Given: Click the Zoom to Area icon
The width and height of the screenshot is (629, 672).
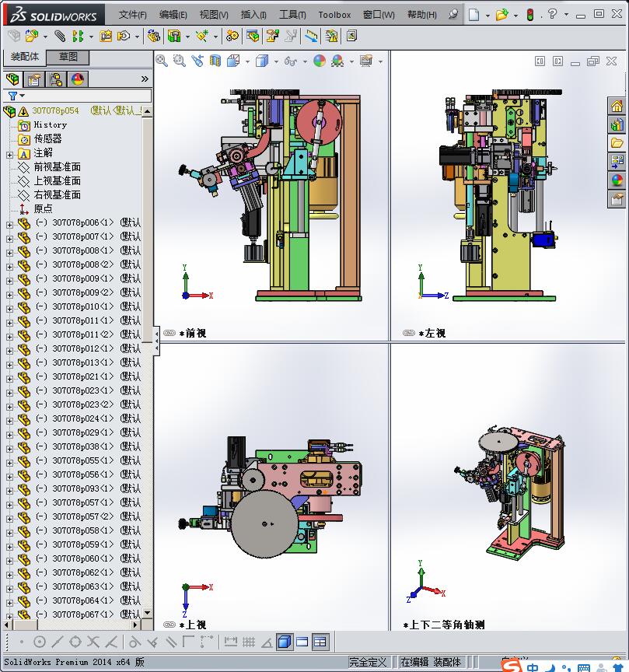Looking at the screenshot, I should click(x=179, y=61).
